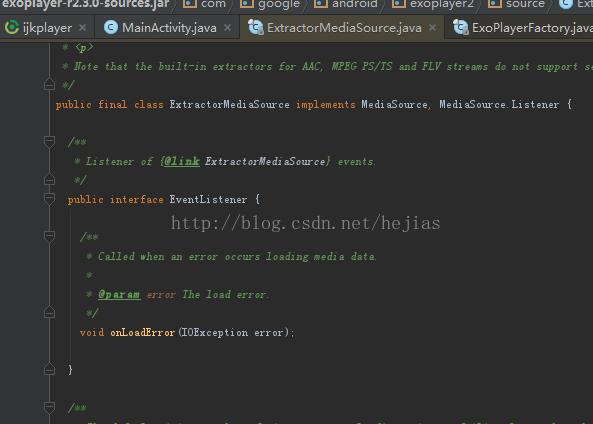Click the 'implements' keyword in class declaration
Screen dimensions: 593x424
(x=326, y=104)
